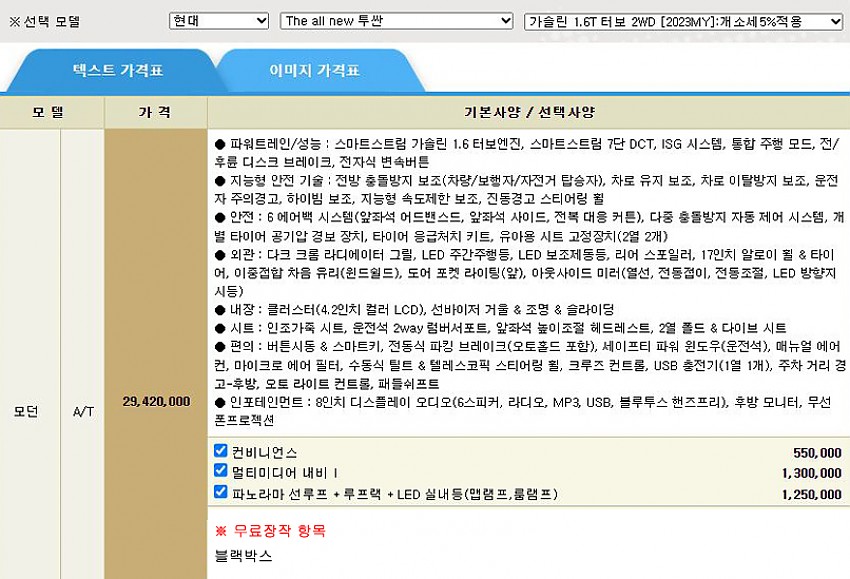
Task: Click the 모던 trim name cell
Action: tap(27, 410)
